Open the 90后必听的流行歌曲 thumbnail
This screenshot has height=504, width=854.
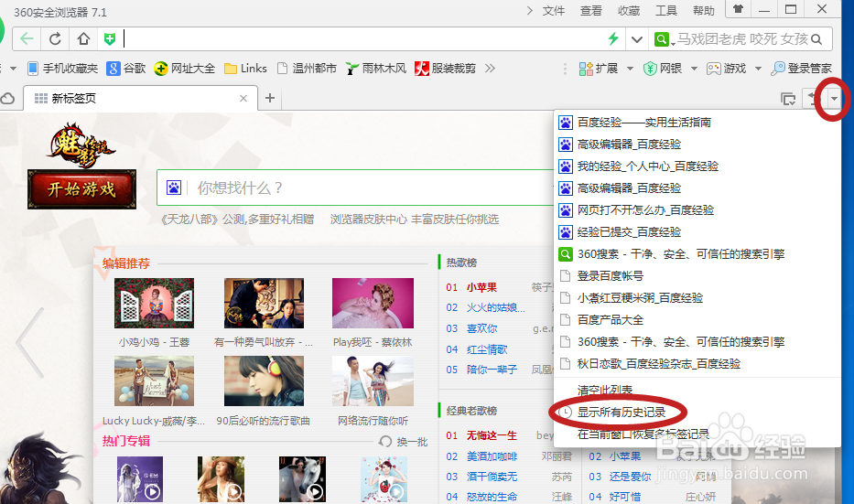pyautogui.click(x=265, y=381)
